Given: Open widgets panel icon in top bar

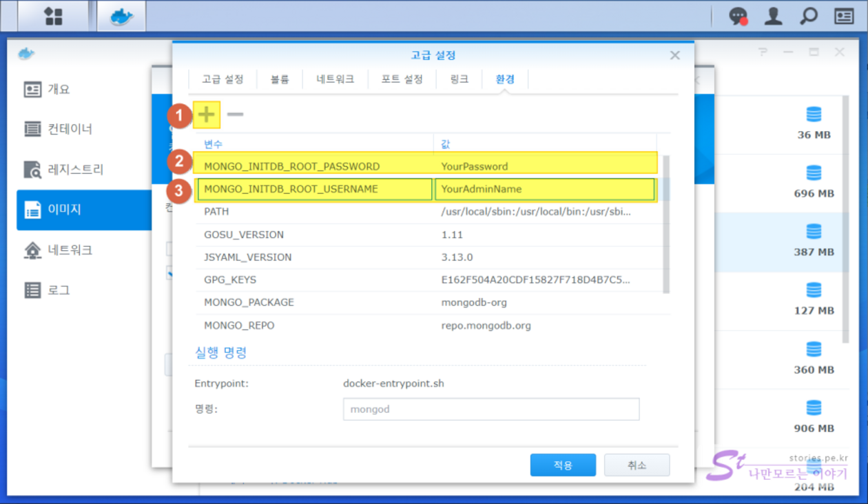Looking at the screenshot, I should [844, 17].
